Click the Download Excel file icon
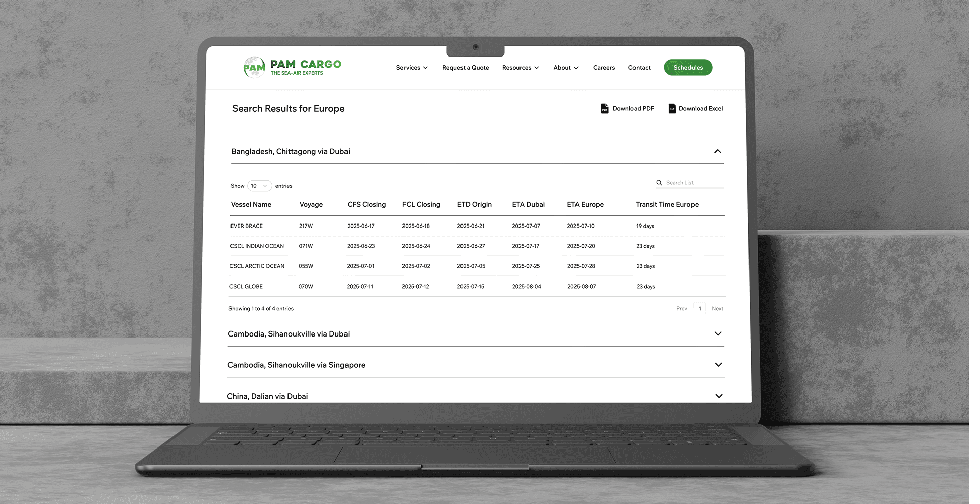Screen dimensions: 980x504 (x=672, y=108)
